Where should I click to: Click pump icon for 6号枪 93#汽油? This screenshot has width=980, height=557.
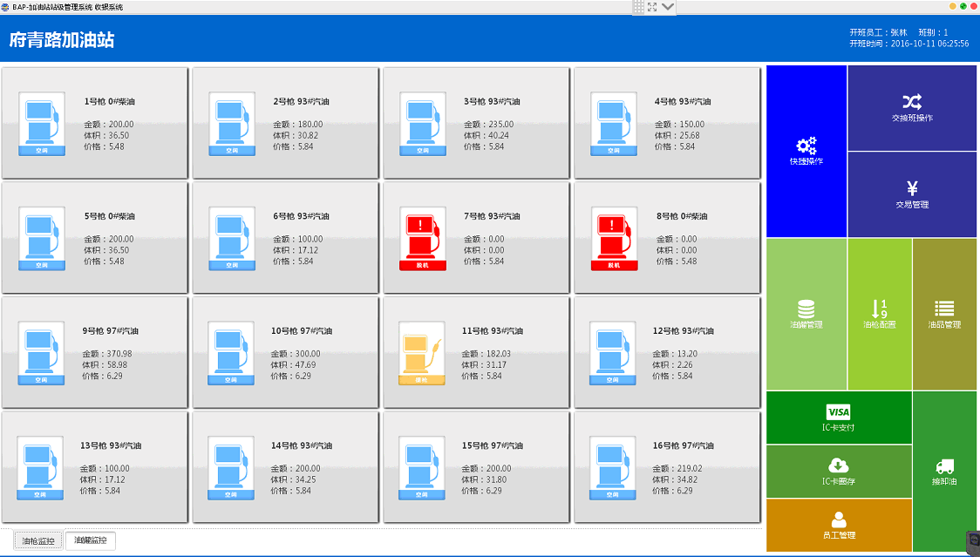[x=232, y=238]
